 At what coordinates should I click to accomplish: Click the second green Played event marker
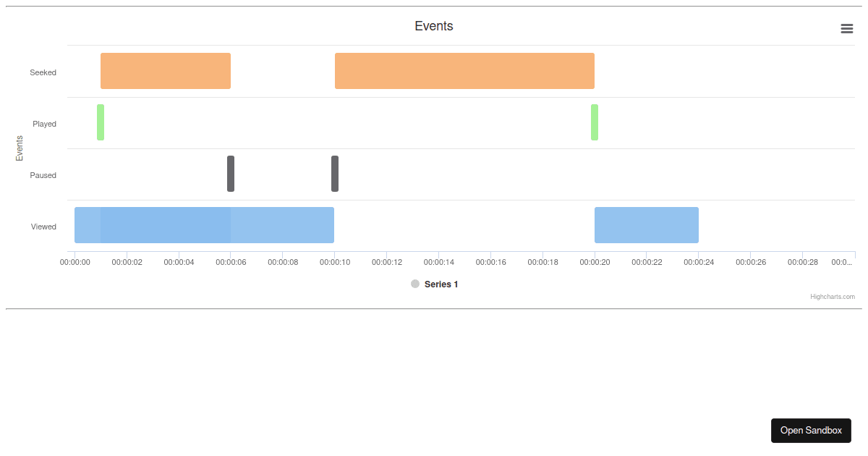[x=593, y=122]
